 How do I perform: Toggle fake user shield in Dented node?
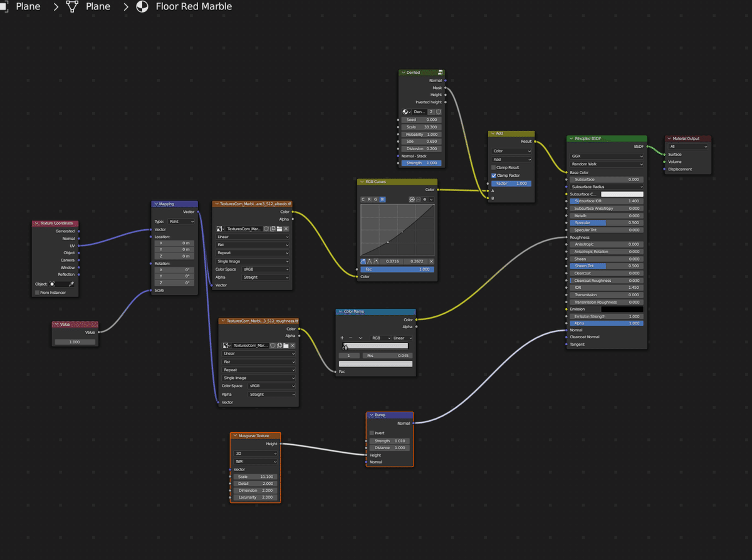click(x=439, y=111)
